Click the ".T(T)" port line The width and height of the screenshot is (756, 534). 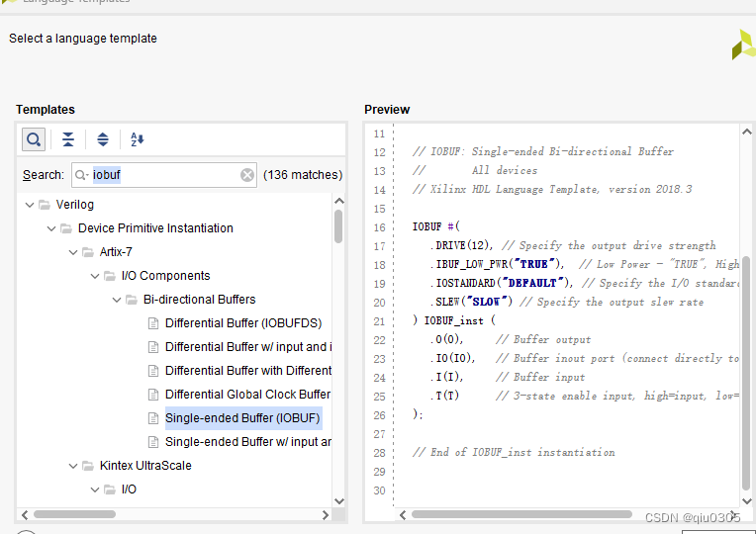tap(444, 397)
